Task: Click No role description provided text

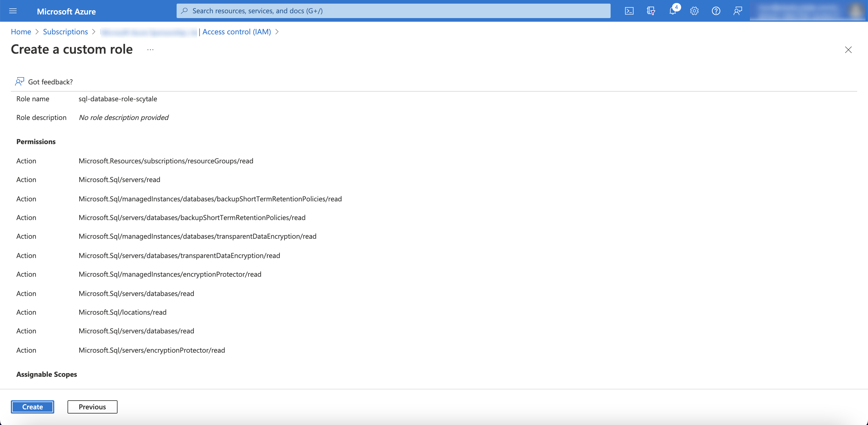Action: 124,117
